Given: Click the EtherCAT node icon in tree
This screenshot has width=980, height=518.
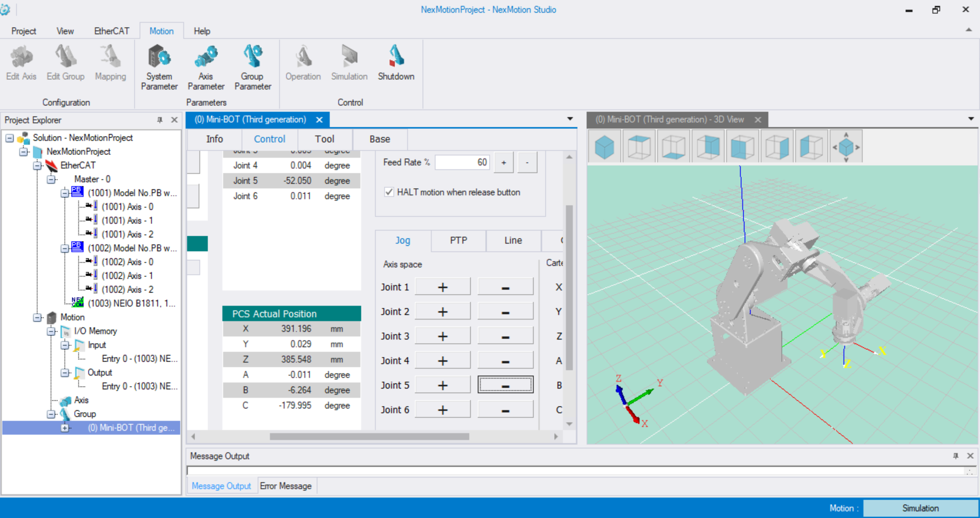Looking at the screenshot, I should click(51, 166).
